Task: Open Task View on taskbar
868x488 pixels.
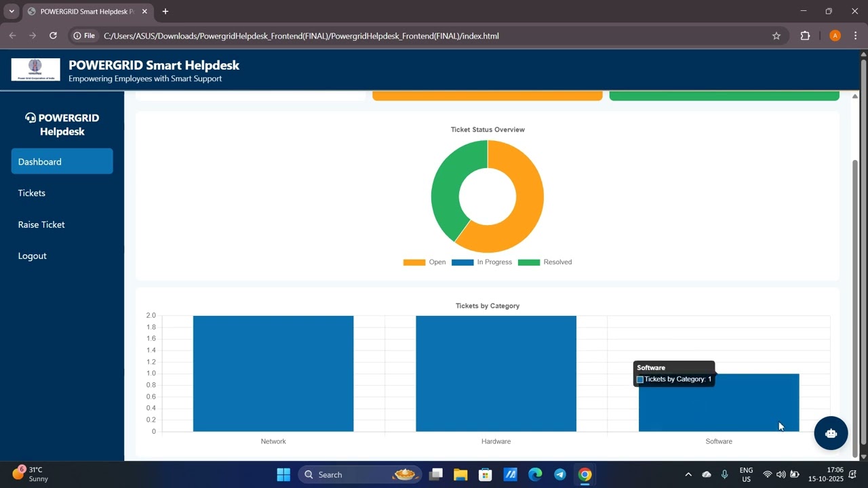Action: coord(436,474)
